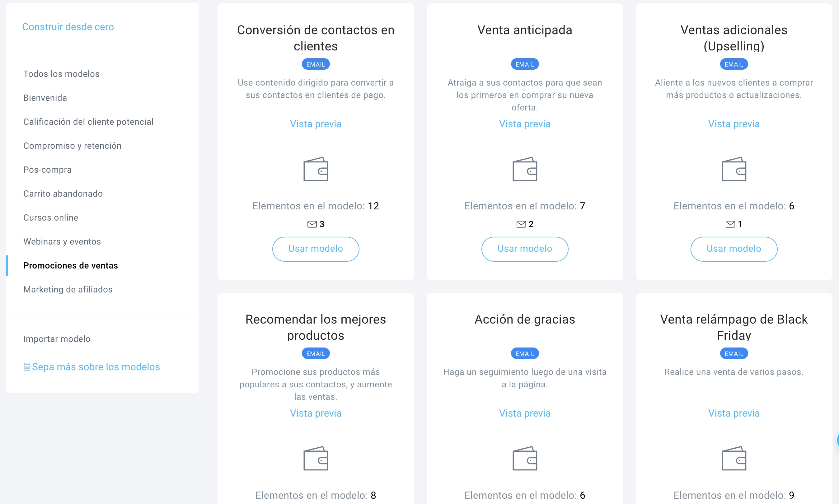839x504 pixels.
Task: Click the Construir desde cero link
Action: [68, 26]
